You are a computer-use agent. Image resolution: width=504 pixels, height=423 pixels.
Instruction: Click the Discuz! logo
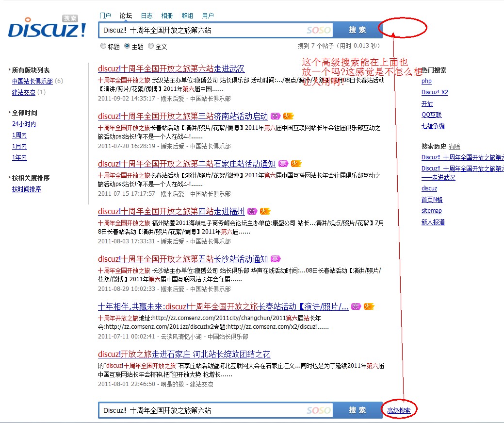[47, 27]
